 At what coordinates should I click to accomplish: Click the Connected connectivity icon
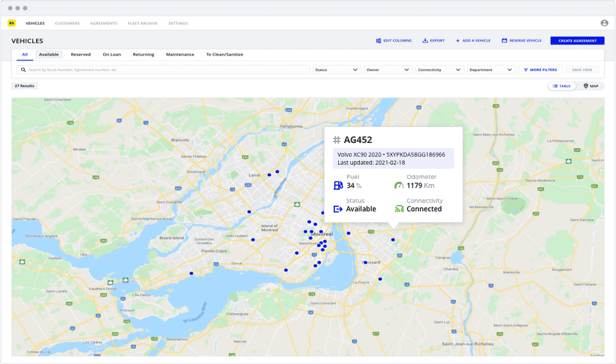[399, 209]
